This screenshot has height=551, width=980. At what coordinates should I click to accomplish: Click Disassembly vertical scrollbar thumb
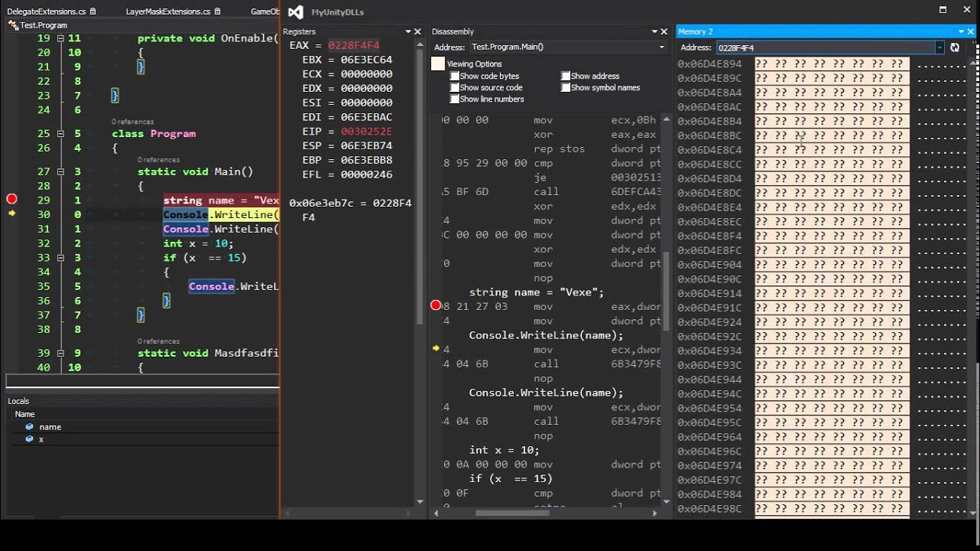[x=665, y=291]
